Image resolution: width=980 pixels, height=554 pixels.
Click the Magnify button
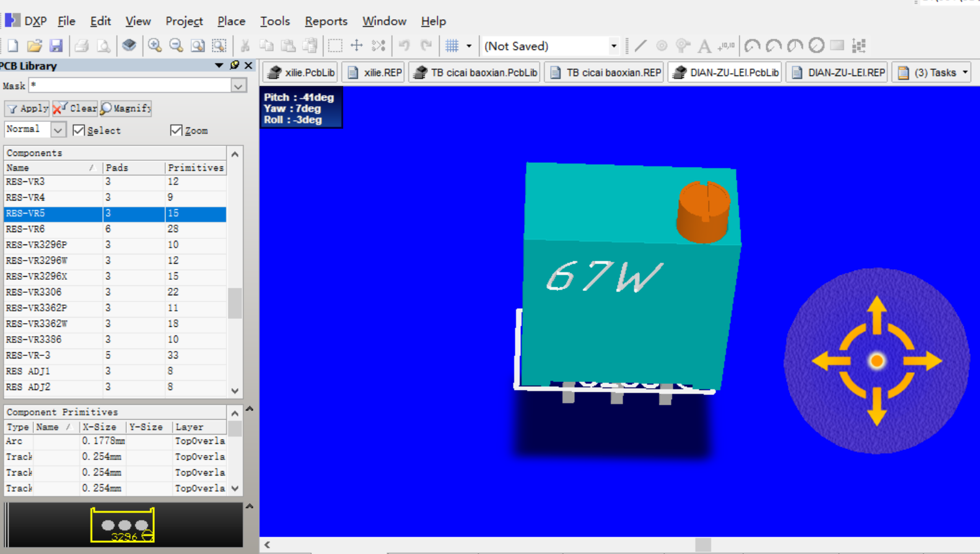tap(126, 108)
